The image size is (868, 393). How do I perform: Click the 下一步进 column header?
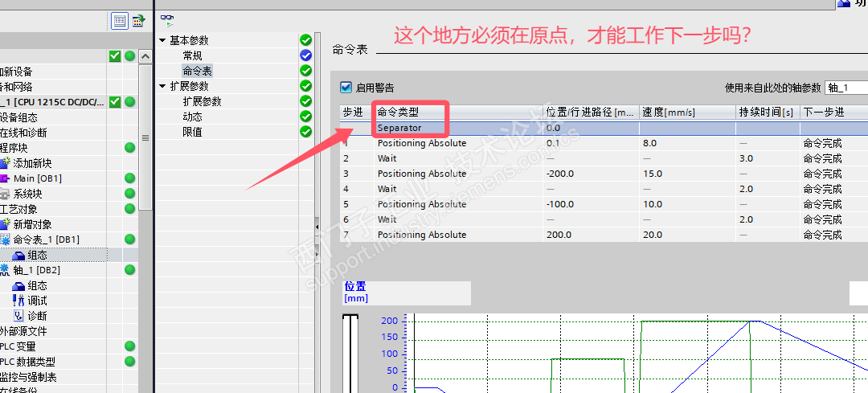(x=833, y=113)
